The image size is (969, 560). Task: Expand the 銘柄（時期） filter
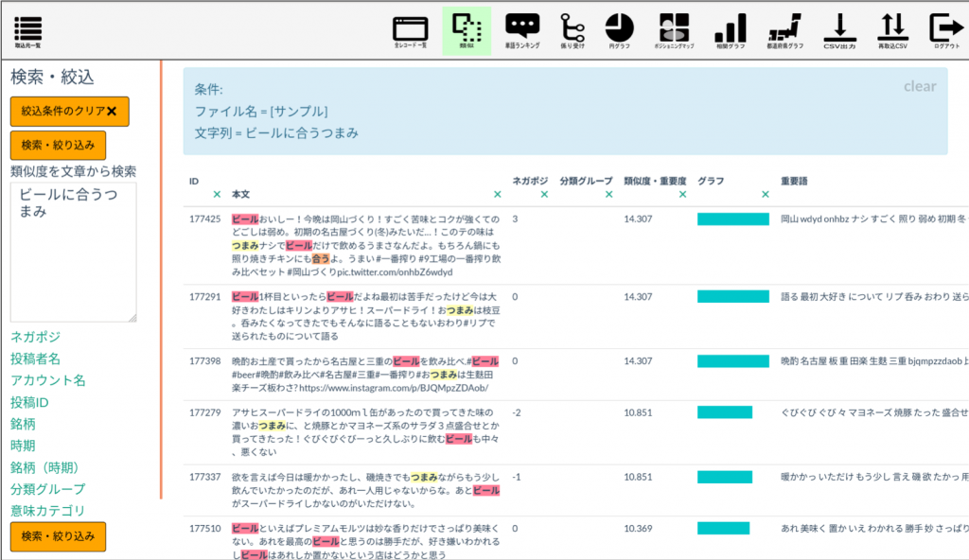point(44,467)
